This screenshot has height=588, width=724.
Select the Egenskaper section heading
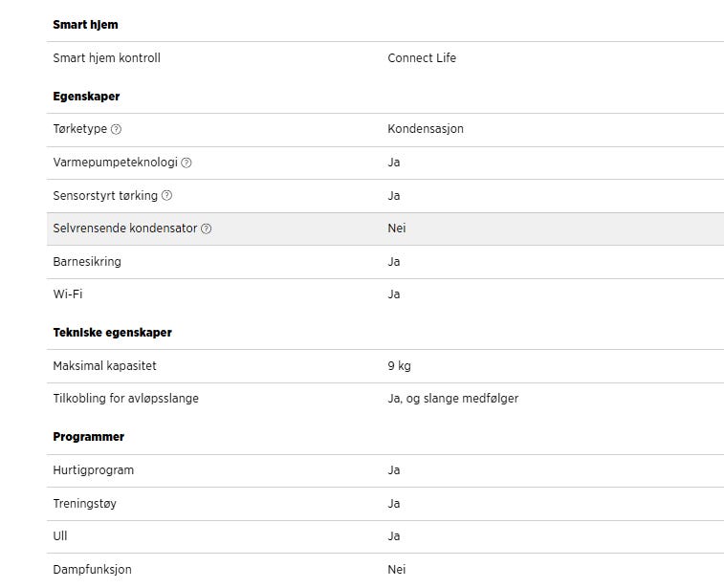[x=86, y=97]
